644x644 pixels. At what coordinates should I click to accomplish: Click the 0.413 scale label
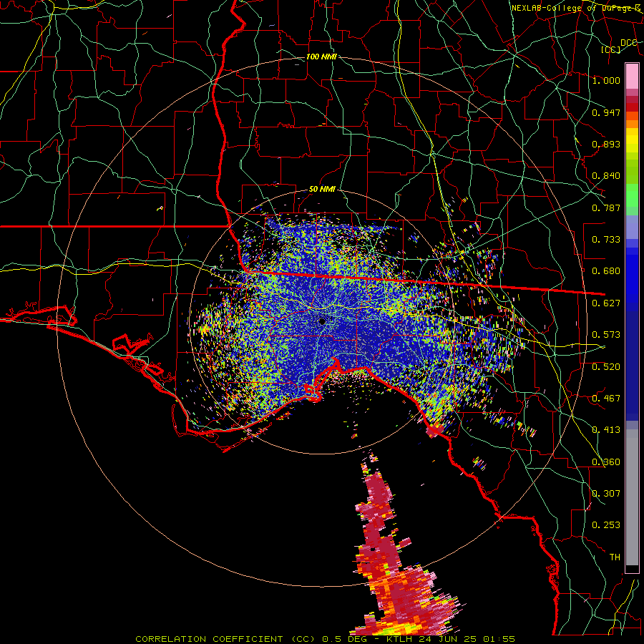pyautogui.click(x=606, y=430)
